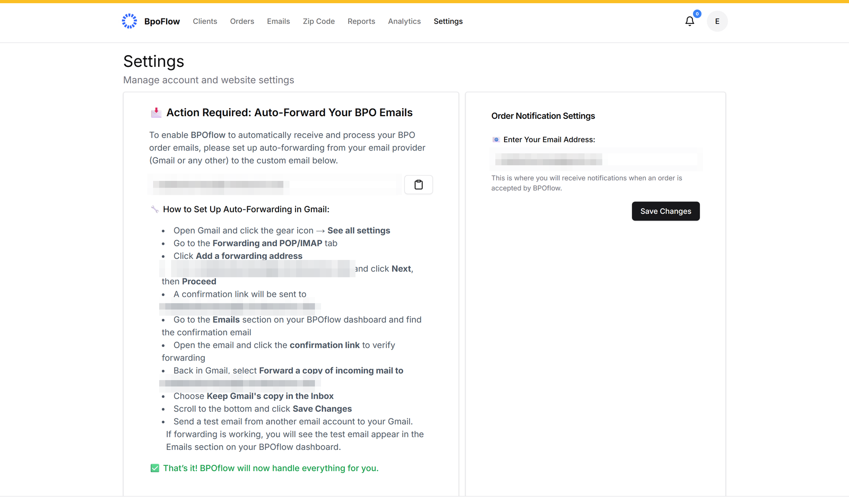The width and height of the screenshot is (849, 504).
Task: Click the wrench icon beside How to Set Up
Action: point(155,210)
